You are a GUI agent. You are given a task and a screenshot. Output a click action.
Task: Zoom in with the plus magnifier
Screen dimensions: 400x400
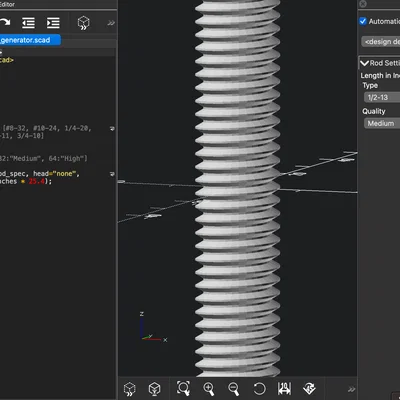(209, 389)
